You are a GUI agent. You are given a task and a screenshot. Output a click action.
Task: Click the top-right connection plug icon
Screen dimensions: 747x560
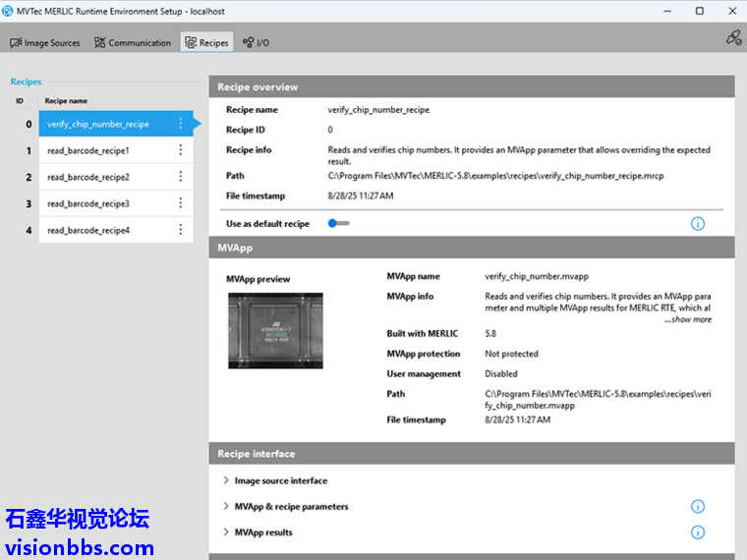(x=733, y=37)
